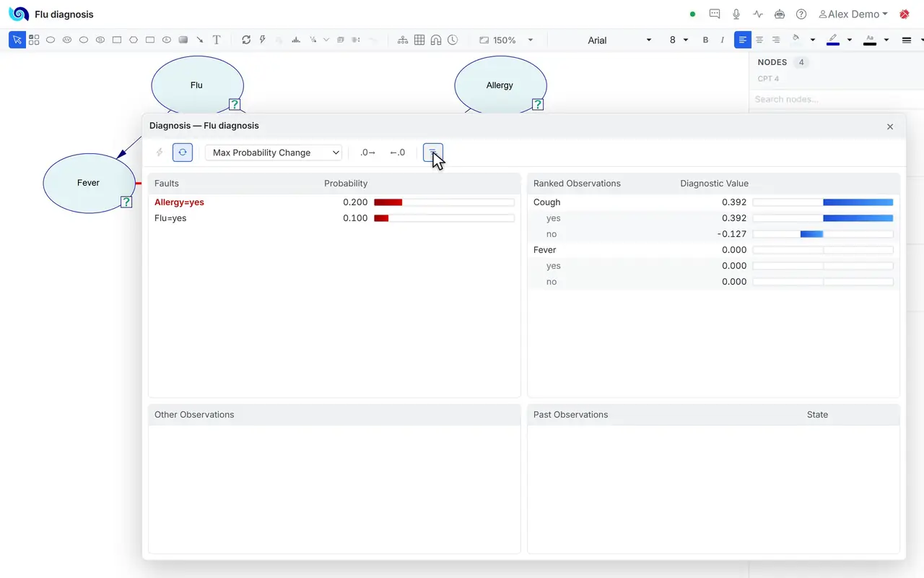Open the chat comments icon

pyautogui.click(x=715, y=14)
